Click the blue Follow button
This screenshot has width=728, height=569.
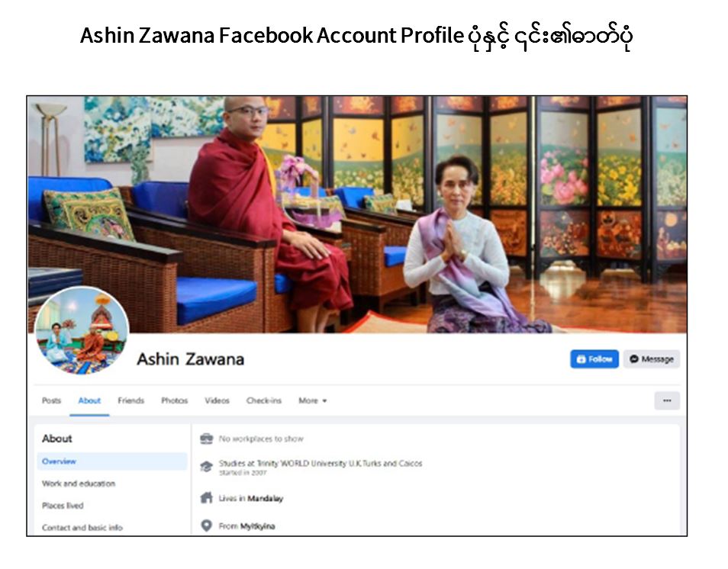click(594, 359)
